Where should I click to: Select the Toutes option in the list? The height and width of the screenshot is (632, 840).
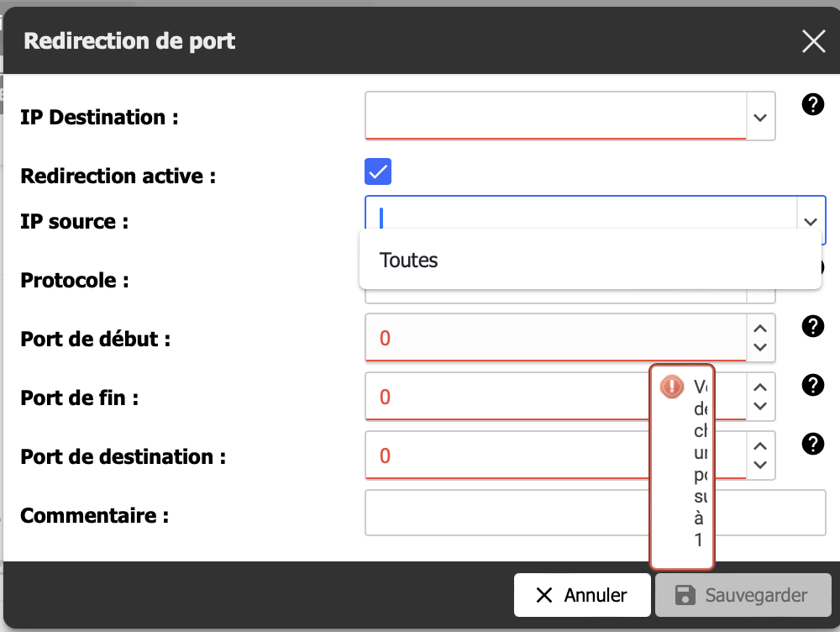409,260
